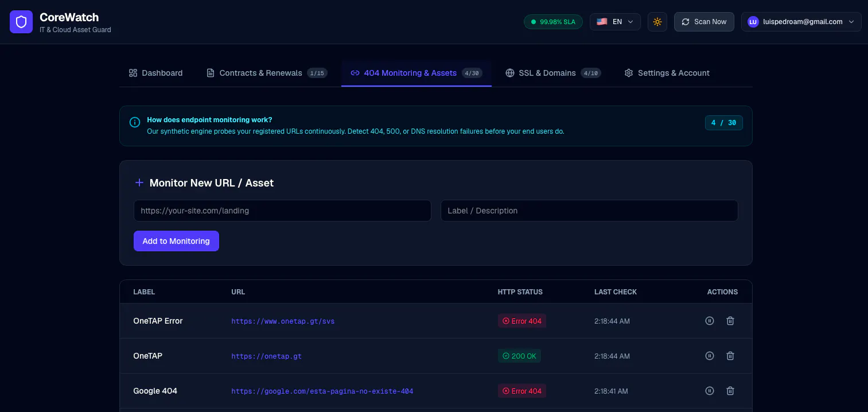
Task: Click the refresh icon inside Scan Now
Action: [x=686, y=22]
